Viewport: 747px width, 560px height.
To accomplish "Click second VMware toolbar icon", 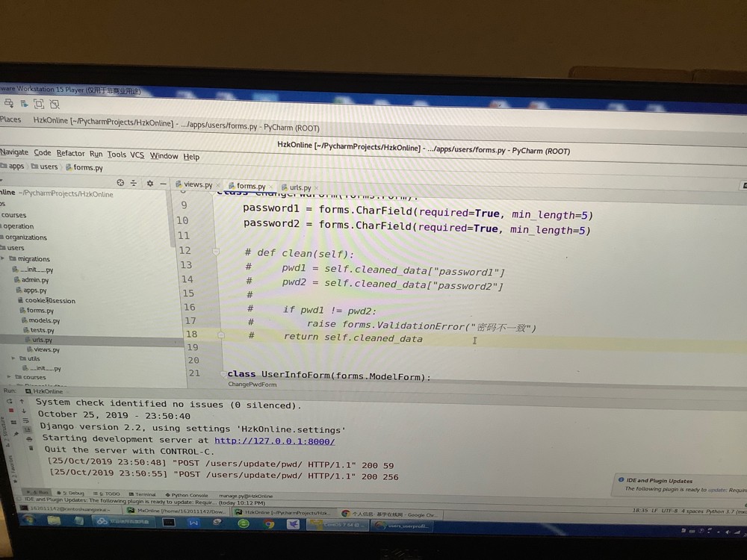I will pos(24,103).
